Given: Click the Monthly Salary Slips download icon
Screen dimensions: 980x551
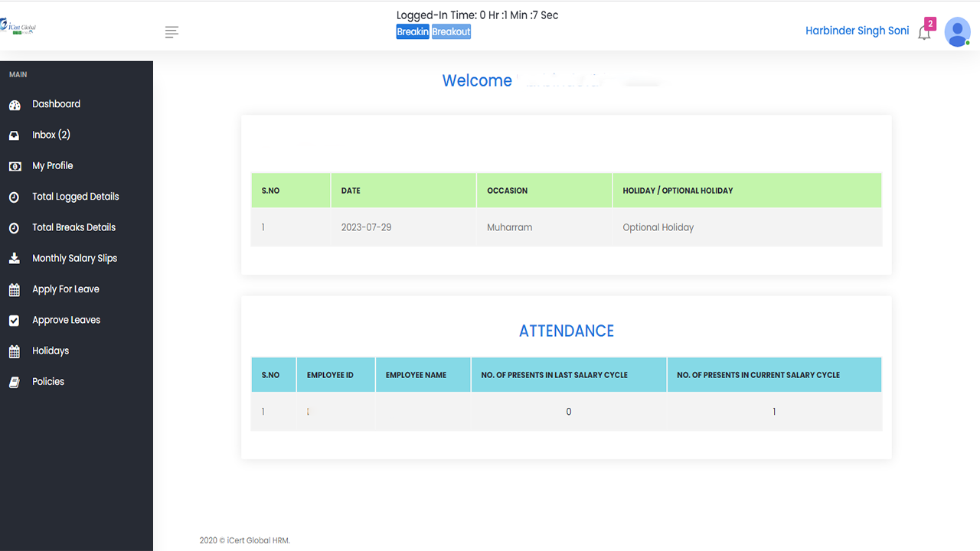Looking at the screenshot, I should [x=15, y=259].
